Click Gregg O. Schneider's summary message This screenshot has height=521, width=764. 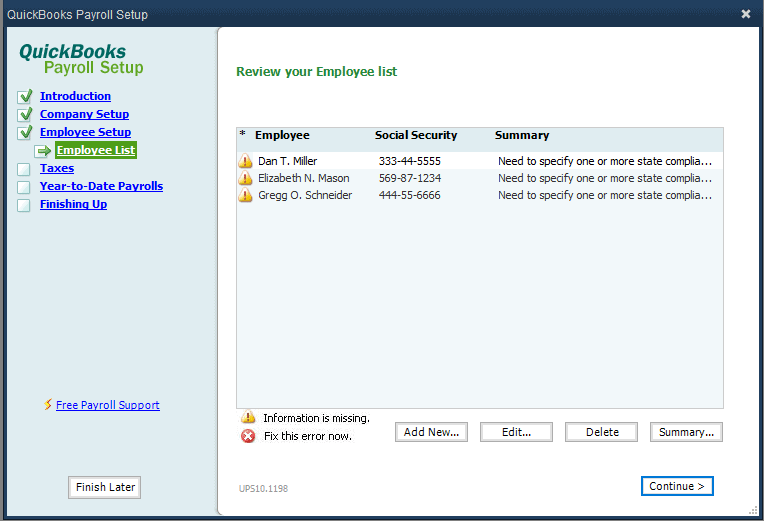(x=605, y=195)
